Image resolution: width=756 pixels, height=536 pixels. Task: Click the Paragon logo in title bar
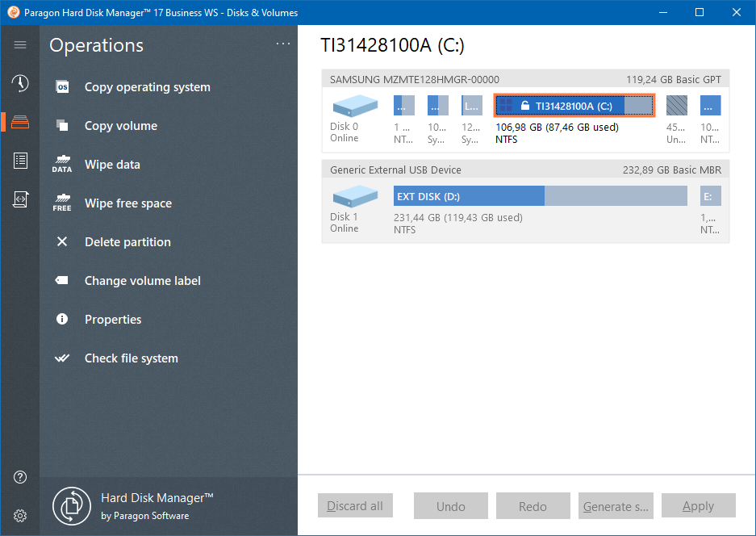pos(14,12)
